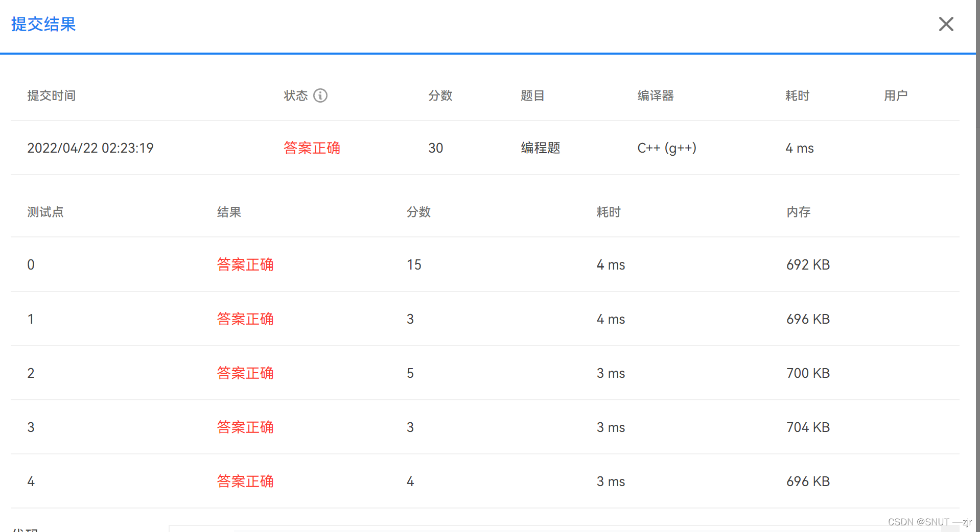Click the 用户 column header
The width and height of the screenshot is (980, 532).
[896, 95]
